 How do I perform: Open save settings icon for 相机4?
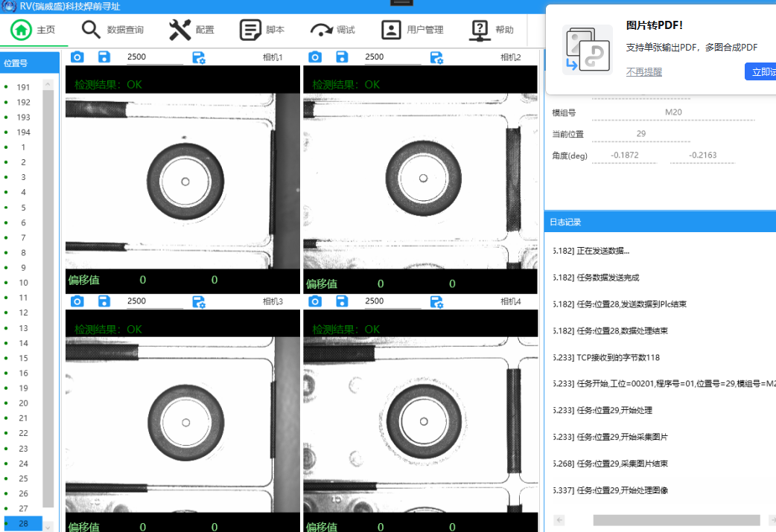click(436, 301)
